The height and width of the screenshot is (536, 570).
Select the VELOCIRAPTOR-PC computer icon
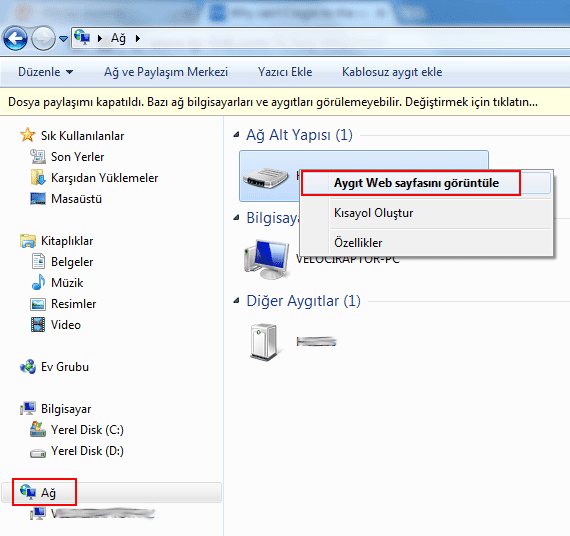[268, 259]
